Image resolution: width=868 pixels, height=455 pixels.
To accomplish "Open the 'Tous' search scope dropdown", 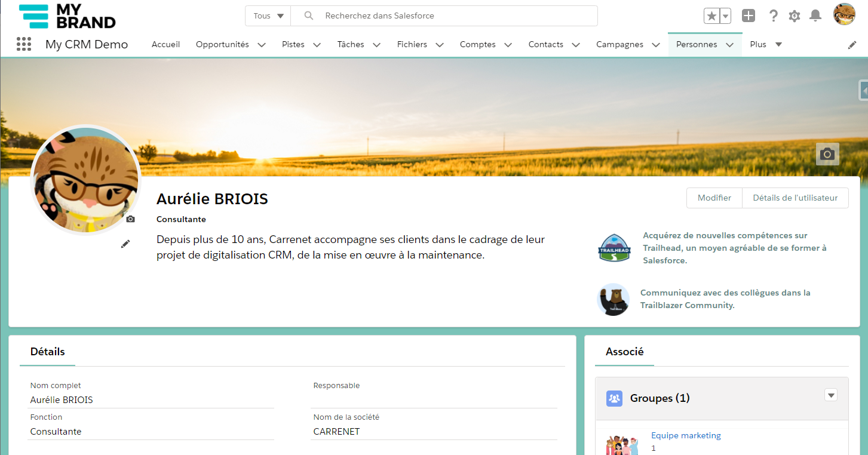I will [268, 16].
